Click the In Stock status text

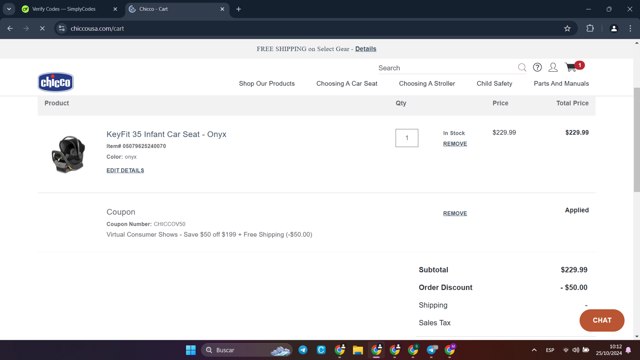453,133
